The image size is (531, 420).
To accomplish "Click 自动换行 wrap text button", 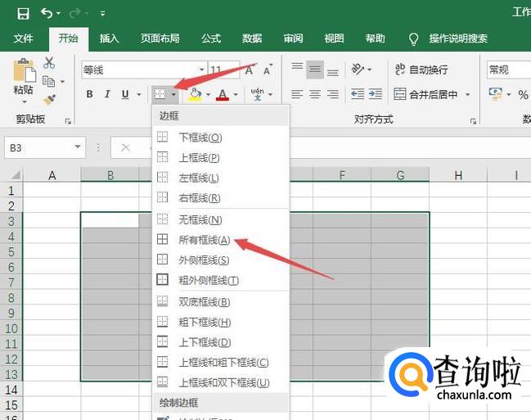I will [421, 70].
